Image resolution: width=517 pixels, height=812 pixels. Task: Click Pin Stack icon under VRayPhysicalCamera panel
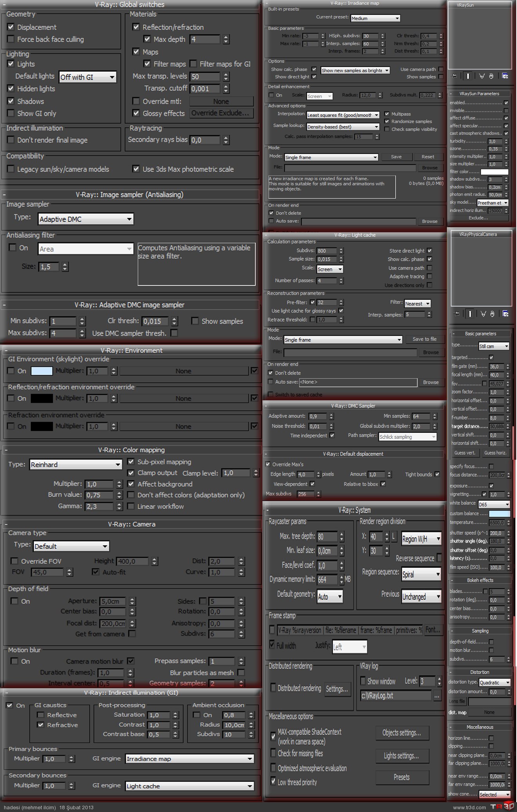point(456,314)
